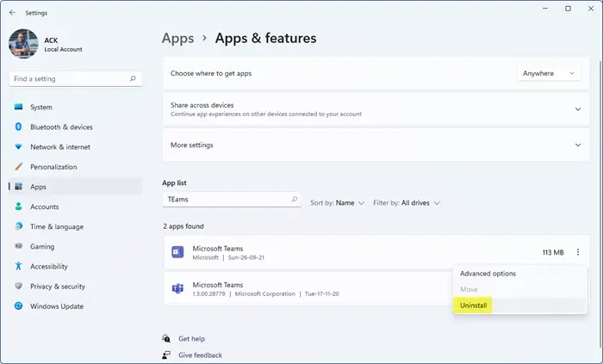Click the search icon in App list field
Image resolution: width=603 pixels, height=364 pixels.
point(295,200)
